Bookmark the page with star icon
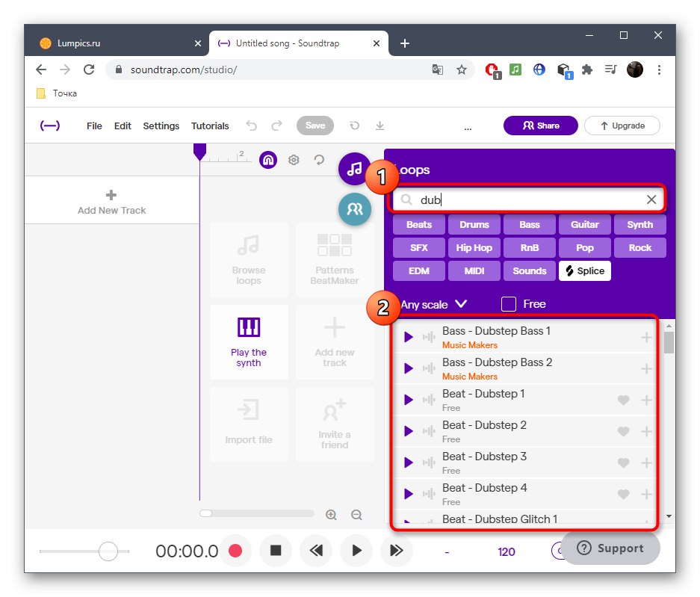This screenshot has width=700, height=597. pos(462,69)
